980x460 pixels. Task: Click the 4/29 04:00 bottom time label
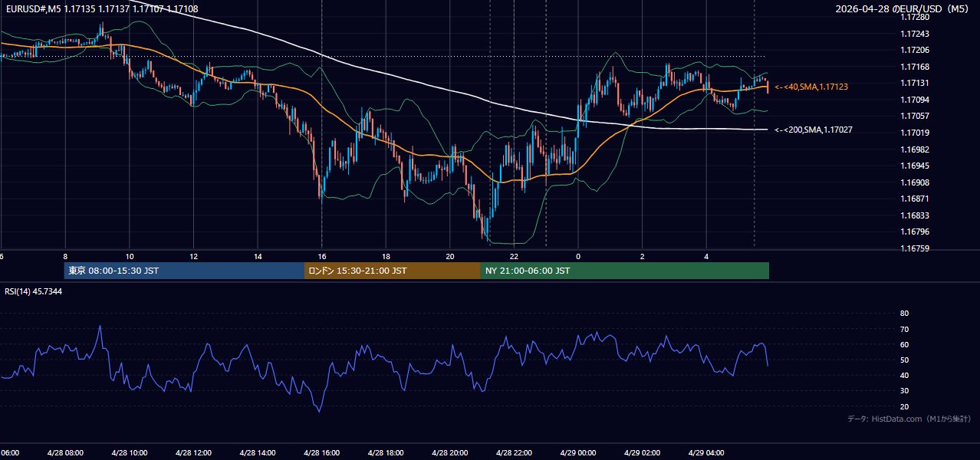point(706,452)
